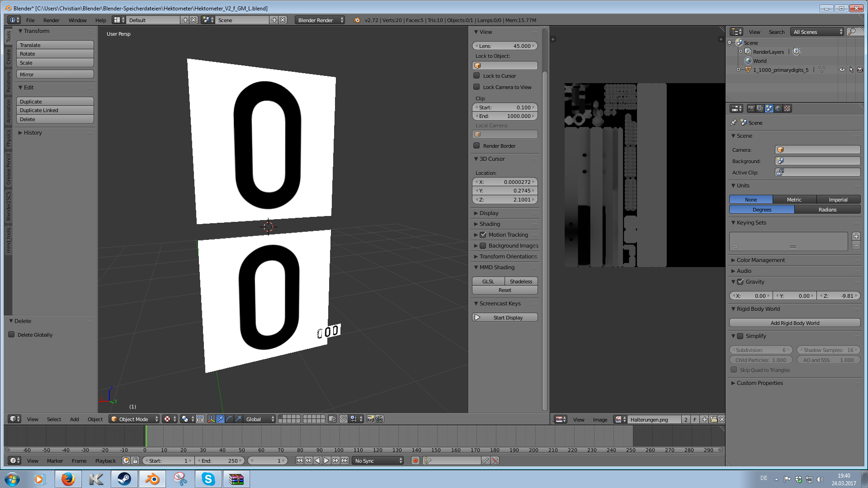
Task: Toggle the 3D manipulator widget icon
Action: [x=211, y=419]
